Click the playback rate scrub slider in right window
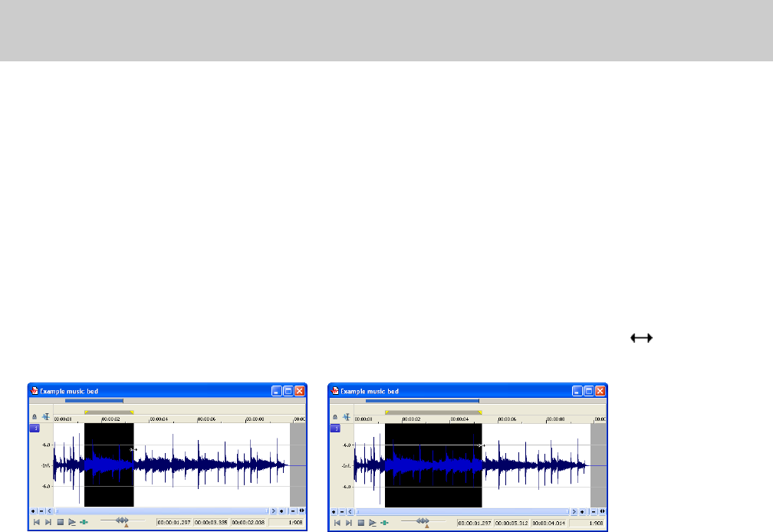This screenshot has width=773, height=532. point(423,521)
